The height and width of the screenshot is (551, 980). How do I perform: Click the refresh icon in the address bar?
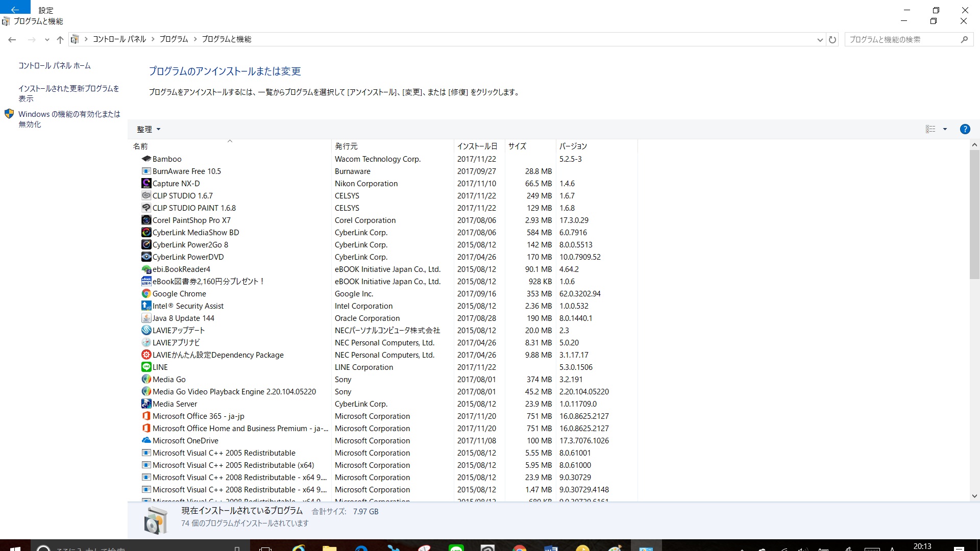[832, 39]
